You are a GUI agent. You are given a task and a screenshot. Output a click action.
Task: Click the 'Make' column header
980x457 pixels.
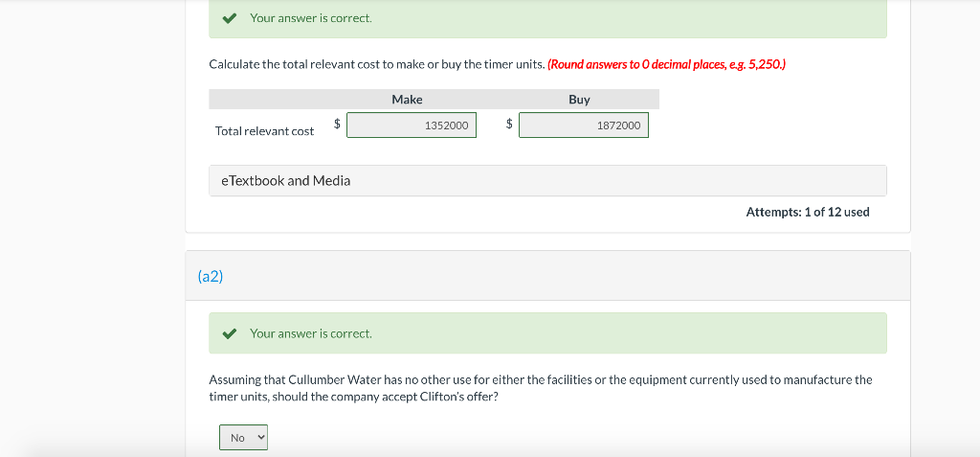tap(407, 100)
